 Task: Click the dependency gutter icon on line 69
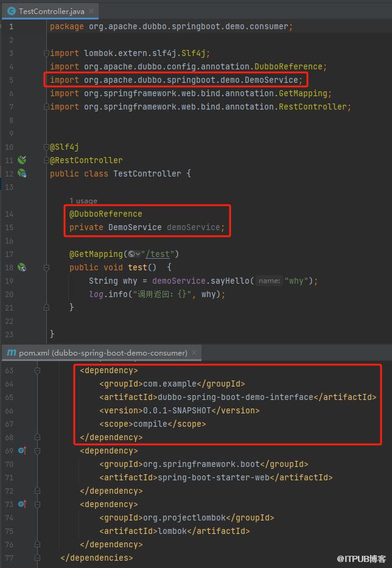[22, 451]
